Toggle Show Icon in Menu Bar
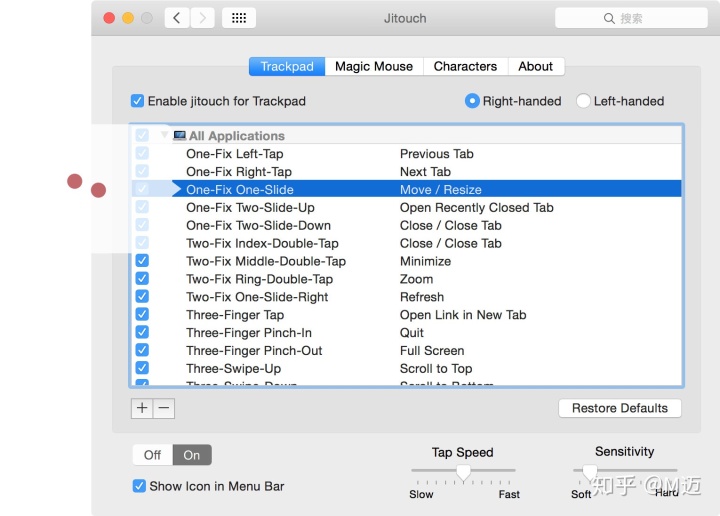Image resolution: width=720 pixels, height=516 pixels. [139, 486]
